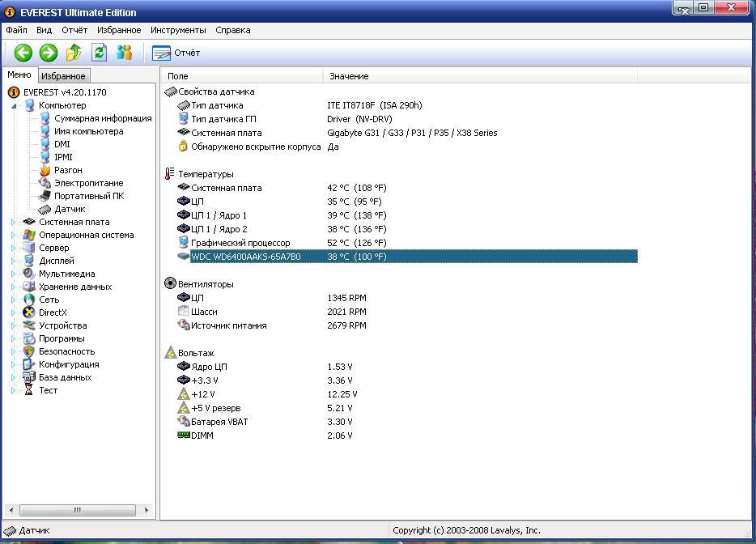The image size is (756, 544).
Task: Collapse the Компьютер tree node
Action: (14, 105)
